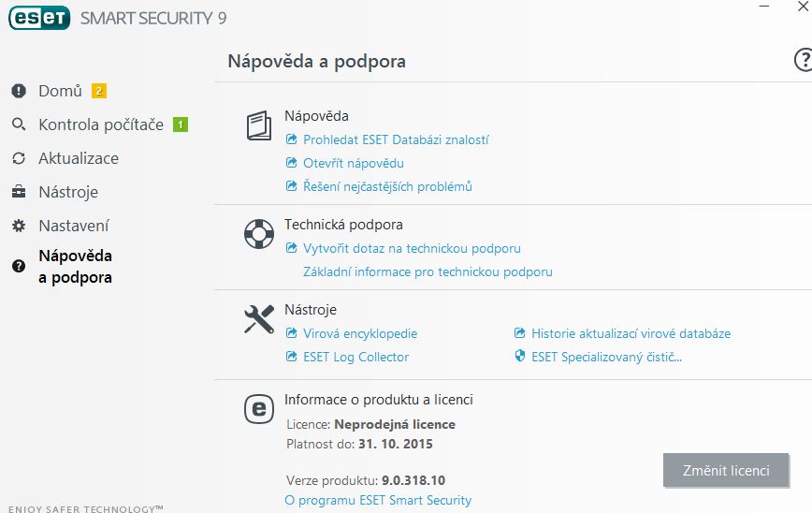812x513 pixels.
Task: Open Vytvořit dotaz na technickou podporu
Action: click(x=412, y=248)
